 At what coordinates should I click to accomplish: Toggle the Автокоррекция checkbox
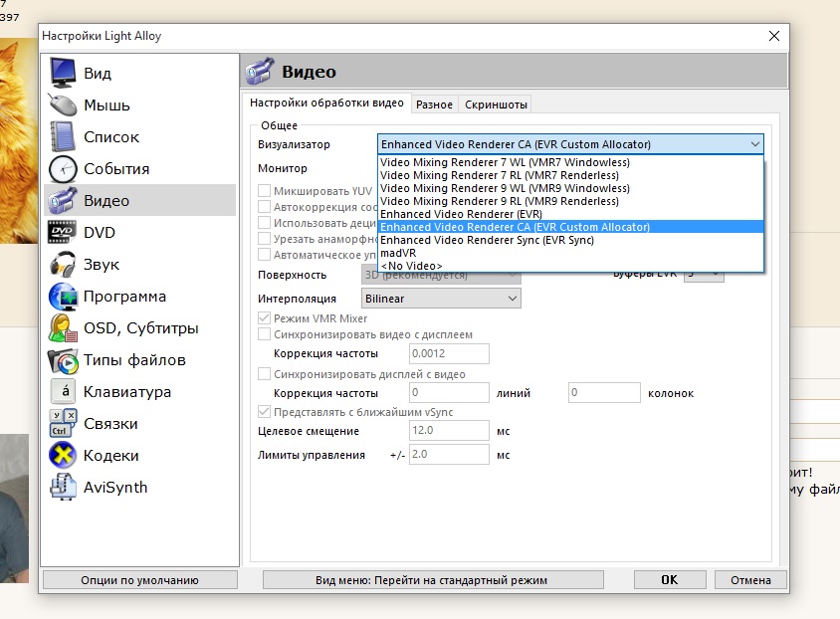coord(264,207)
